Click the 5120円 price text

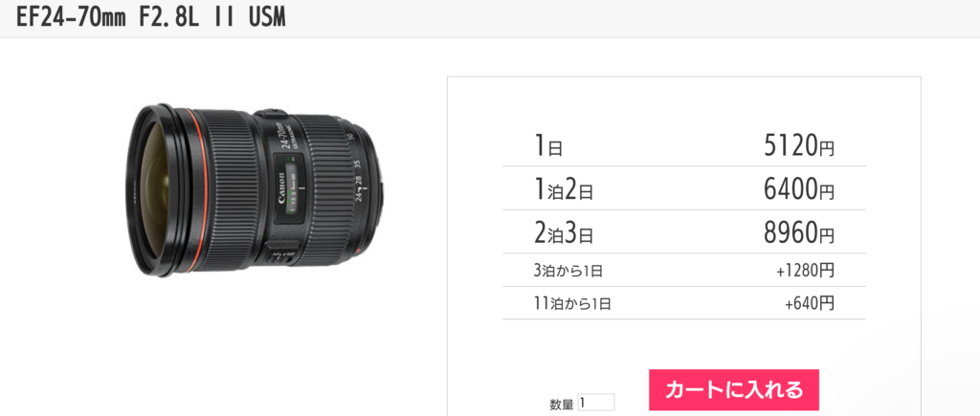(x=799, y=146)
